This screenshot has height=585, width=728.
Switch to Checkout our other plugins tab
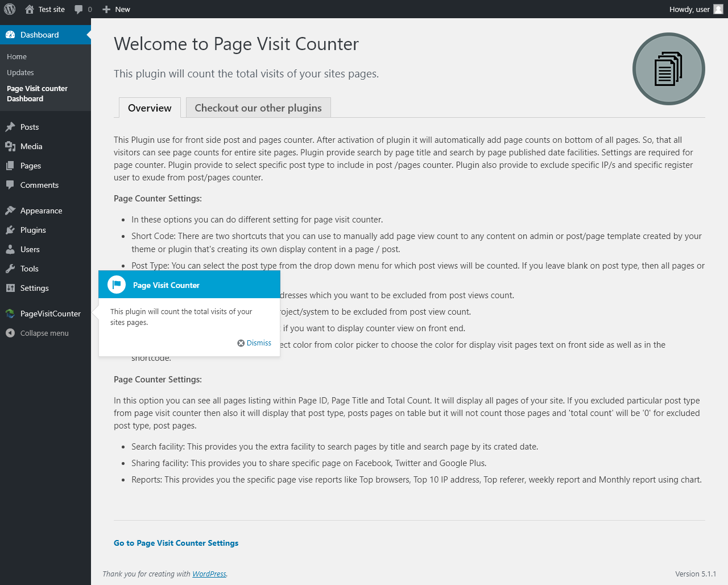tap(258, 108)
